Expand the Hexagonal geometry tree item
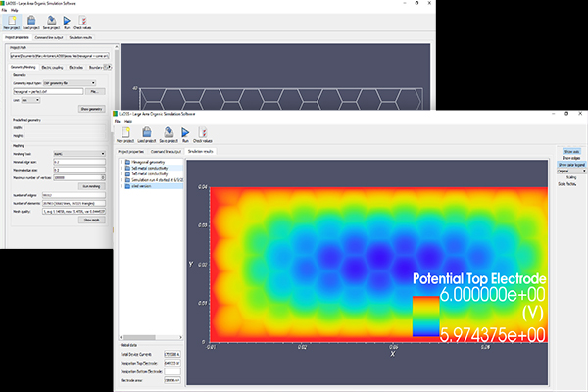 coord(122,162)
